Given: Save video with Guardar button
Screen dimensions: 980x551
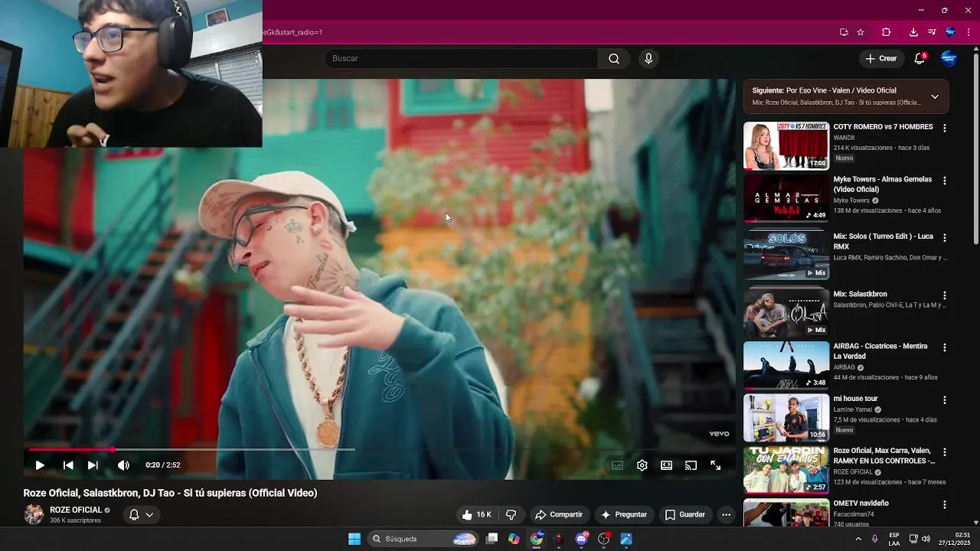Looking at the screenshot, I should point(685,515).
